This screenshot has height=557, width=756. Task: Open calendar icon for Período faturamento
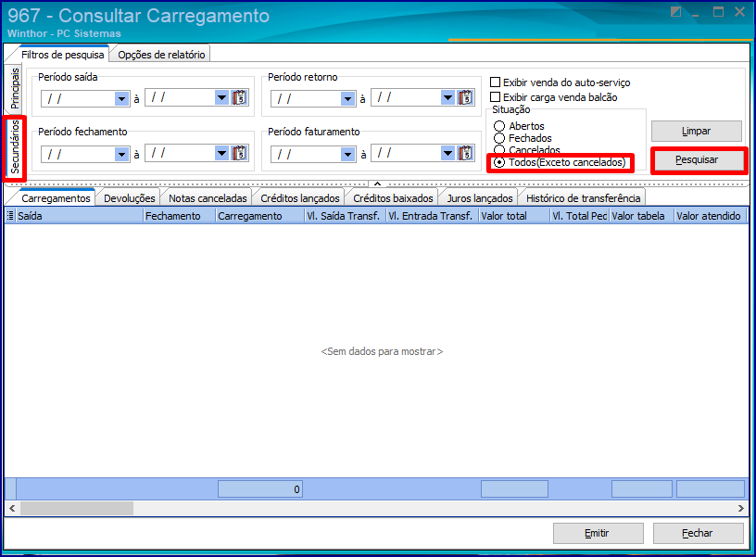(x=466, y=153)
